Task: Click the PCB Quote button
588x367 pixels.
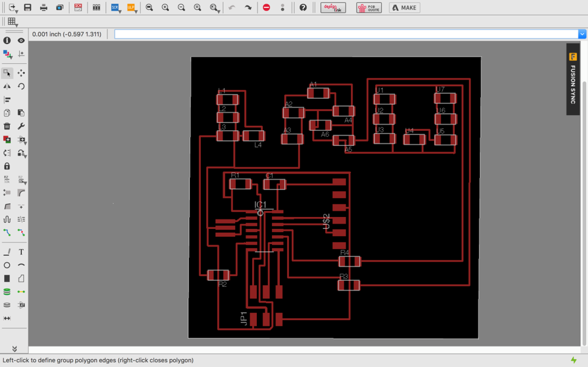Action: coord(368,8)
